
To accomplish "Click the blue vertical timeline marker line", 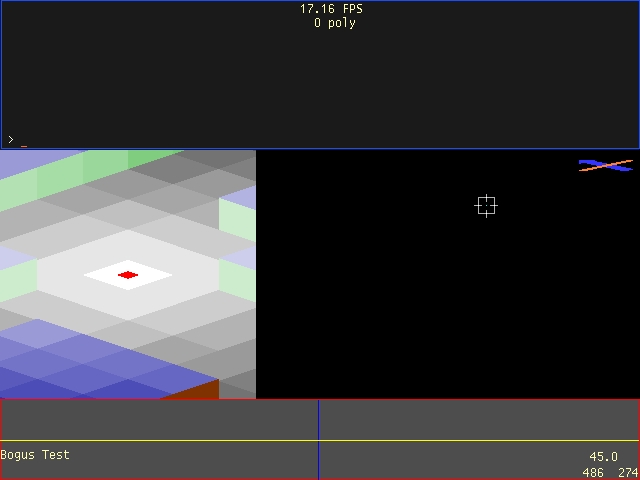I will pyautogui.click(x=319, y=439).
